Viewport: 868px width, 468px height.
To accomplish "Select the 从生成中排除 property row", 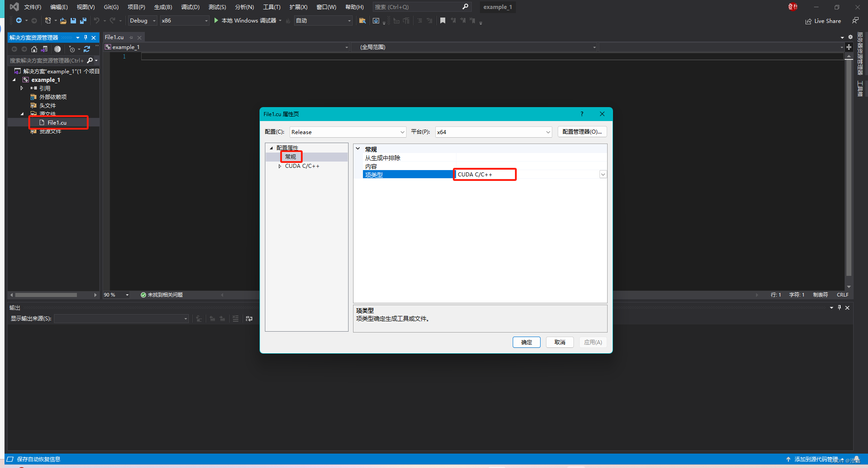I will [485, 157].
